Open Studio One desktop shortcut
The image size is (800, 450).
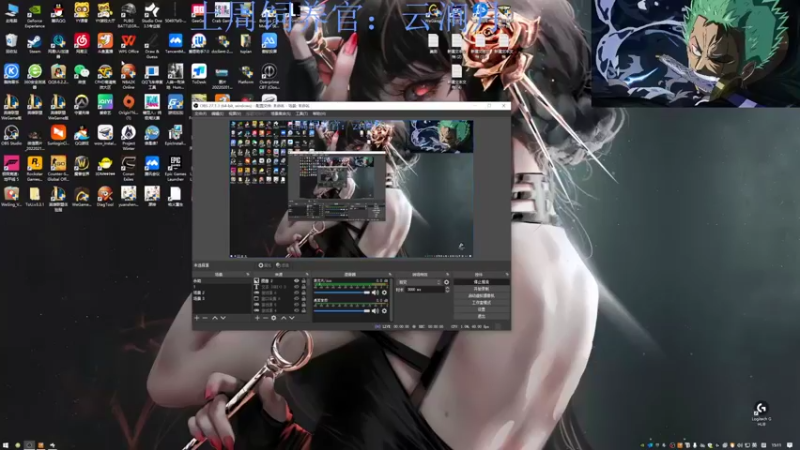coord(152,14)
